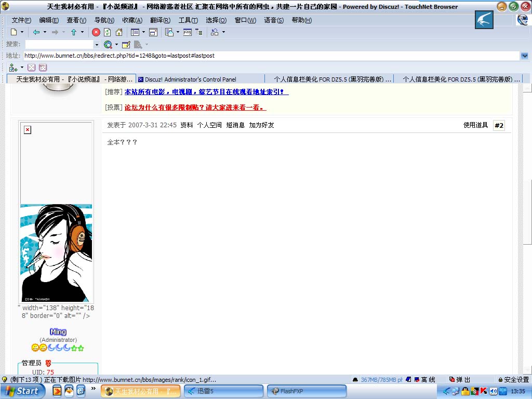
Task: Switch to 迅雷5 in the taskbar
Action: tap(223, 391)
